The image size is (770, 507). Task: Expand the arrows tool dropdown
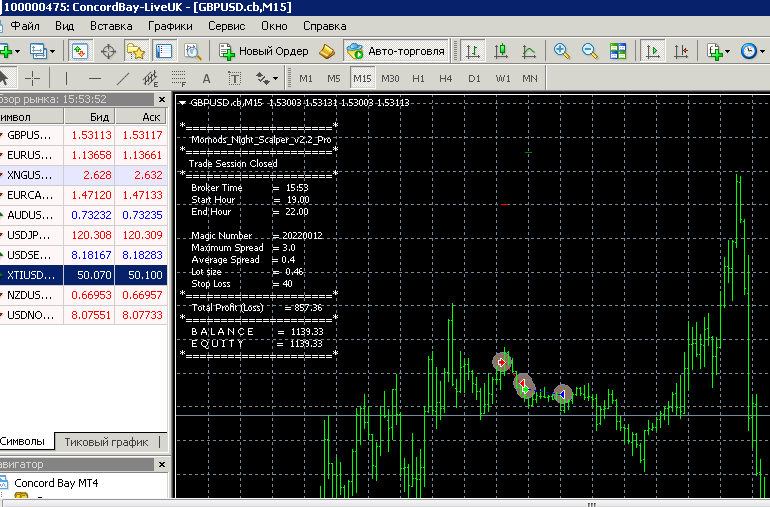[x=275, y=79]
